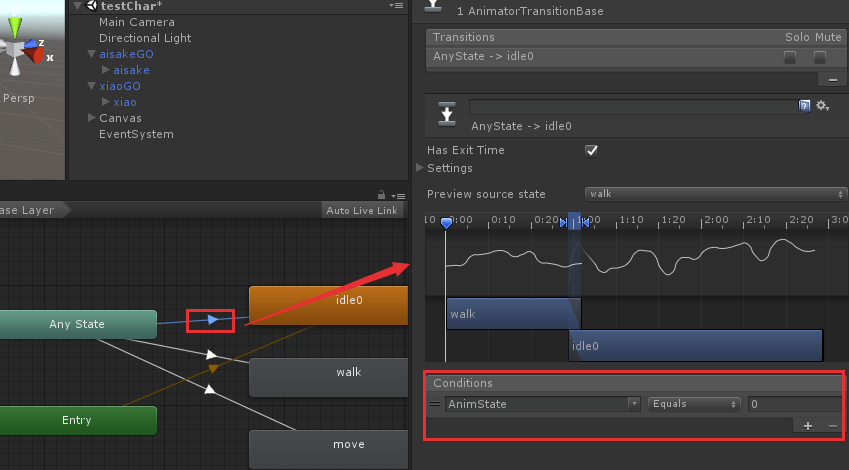Select the idle0 state node
The image size is (849, 470).
tap(329, 306)
